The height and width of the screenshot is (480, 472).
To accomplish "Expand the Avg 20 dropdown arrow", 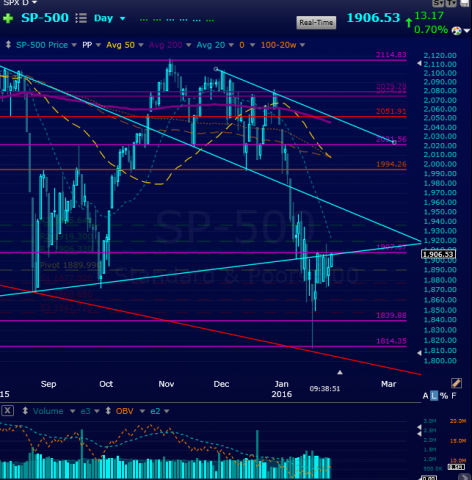I will (231, 45).
